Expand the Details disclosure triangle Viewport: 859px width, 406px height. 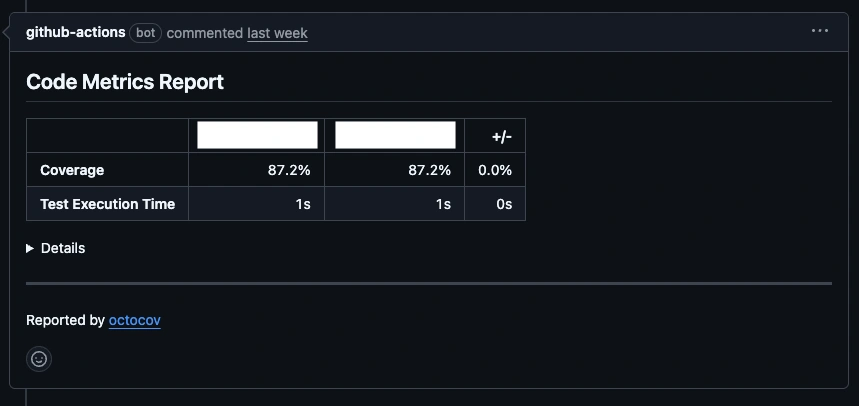[30, 248]
